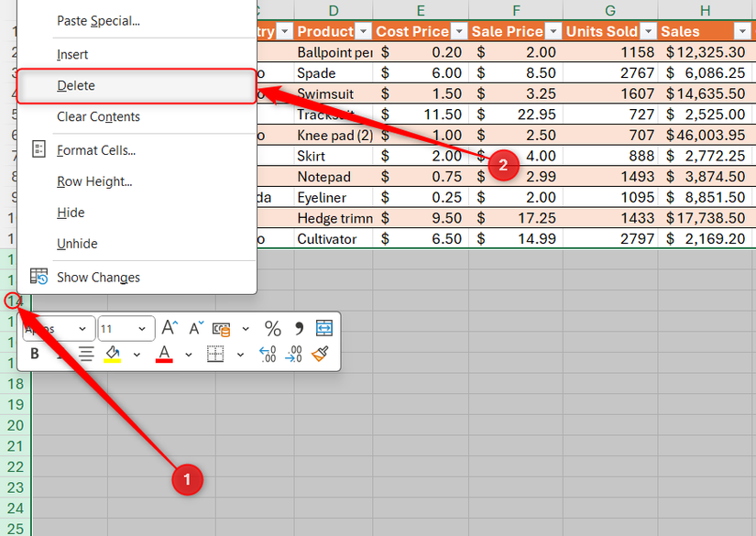Click the Increase Decimal icon
This screenshot has height=536, width=756.
[x=267, y=353]
